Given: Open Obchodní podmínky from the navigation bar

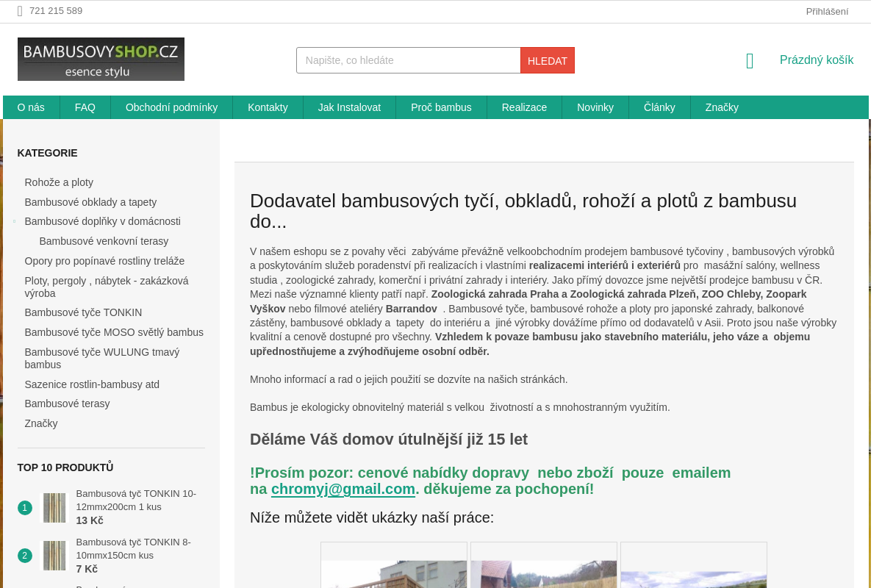Looking at the screenshot, I should [x=171, y=107].
